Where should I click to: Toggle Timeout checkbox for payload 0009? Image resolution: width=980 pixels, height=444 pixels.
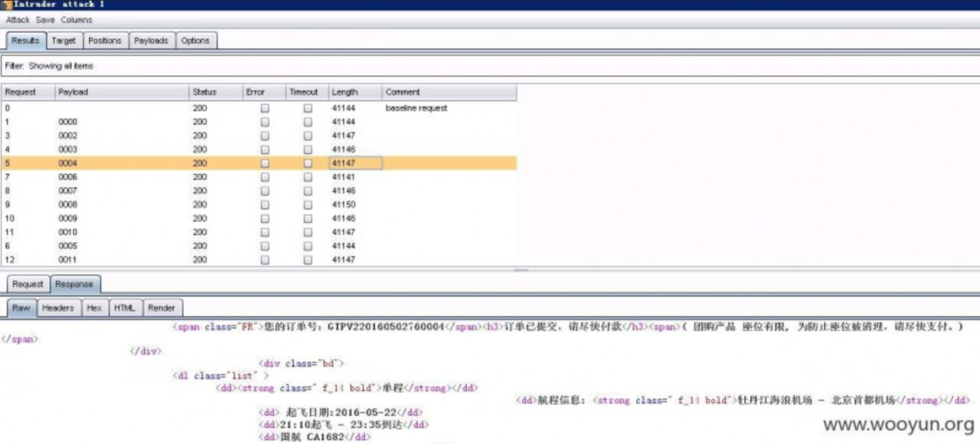tap(307, 219)
